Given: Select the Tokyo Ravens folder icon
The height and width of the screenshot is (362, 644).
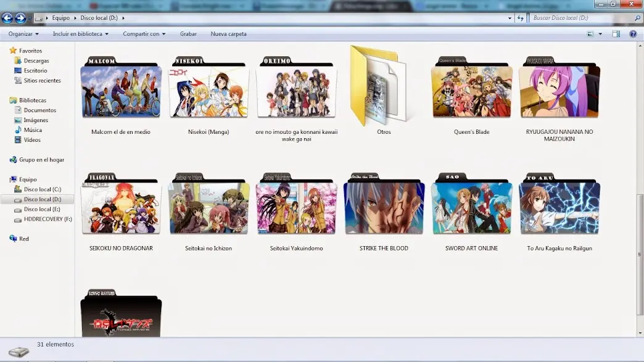Looking at the screenshot, I should [121, 313].
